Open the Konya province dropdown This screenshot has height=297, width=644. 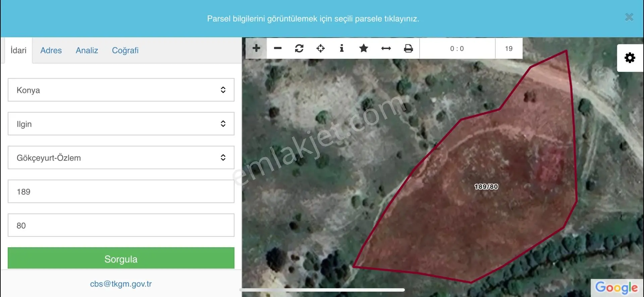[x=121, y=90]
